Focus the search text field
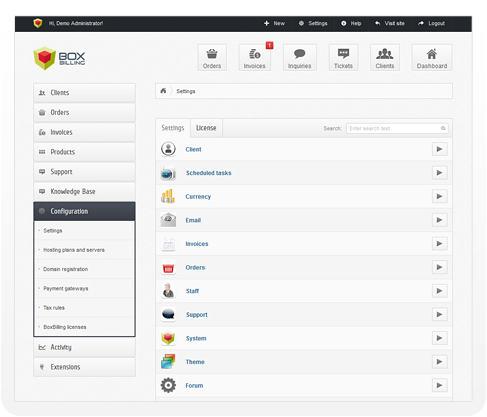 tap(397, 128)
